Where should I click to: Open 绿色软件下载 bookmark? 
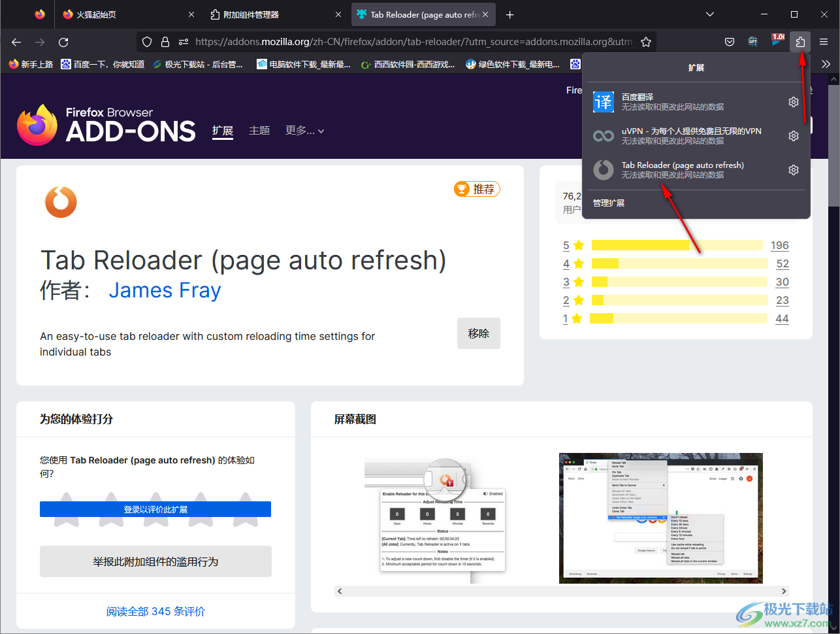point(512,64)
